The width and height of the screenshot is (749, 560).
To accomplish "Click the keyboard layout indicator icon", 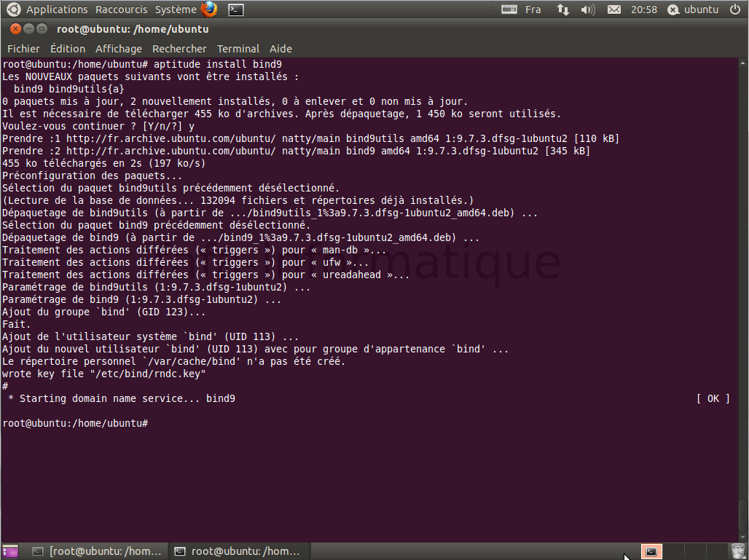I will tap(509, 9).
